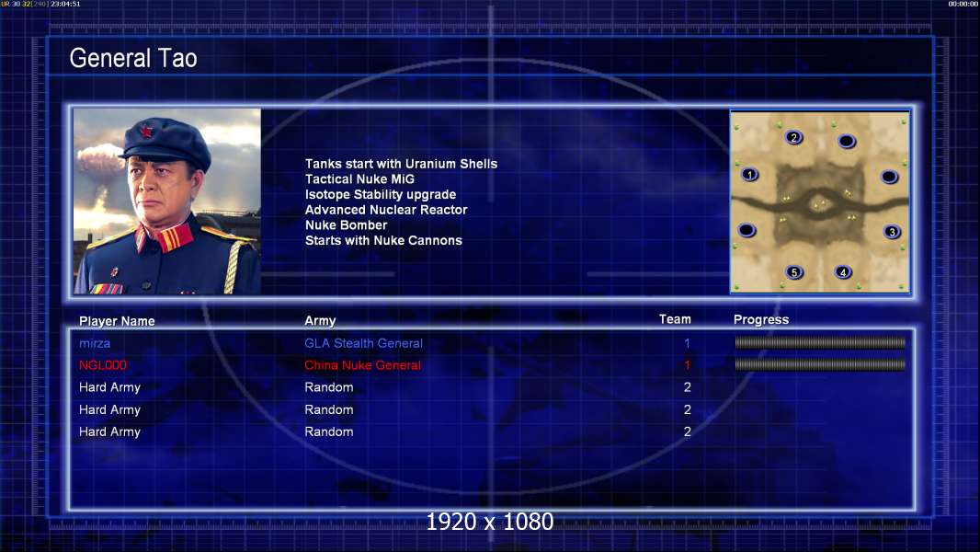This screenshot has width=980, height=552.
Task: Click the empty start spot beside position 2
Action: pos(847,142)
